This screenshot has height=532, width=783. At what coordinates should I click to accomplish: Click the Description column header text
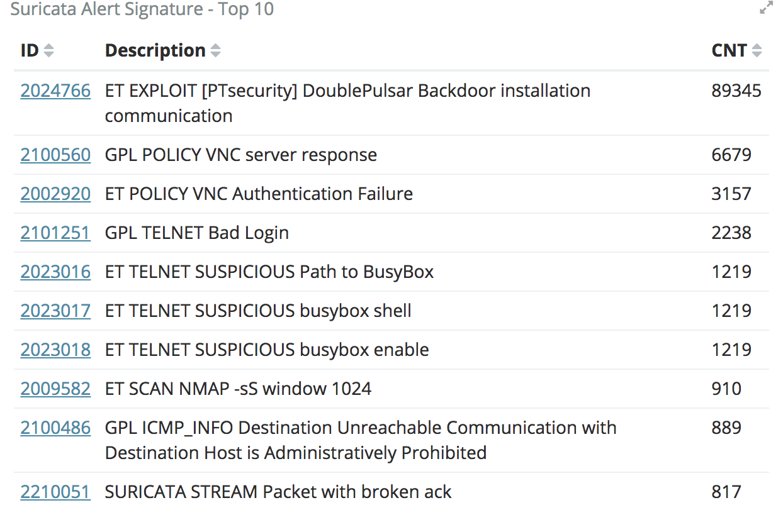pyautogui.click(x=155, y=51)
